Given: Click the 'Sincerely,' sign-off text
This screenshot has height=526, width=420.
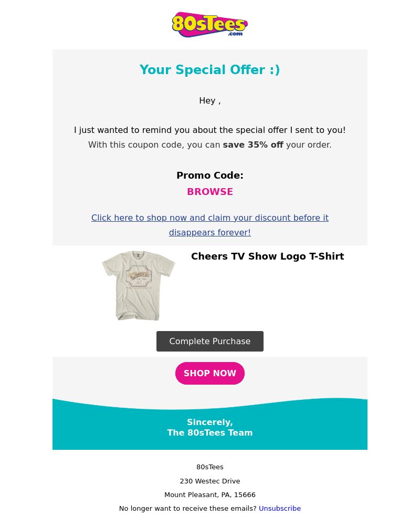Looking at the screenshot, I should click(x=210, y=422).
